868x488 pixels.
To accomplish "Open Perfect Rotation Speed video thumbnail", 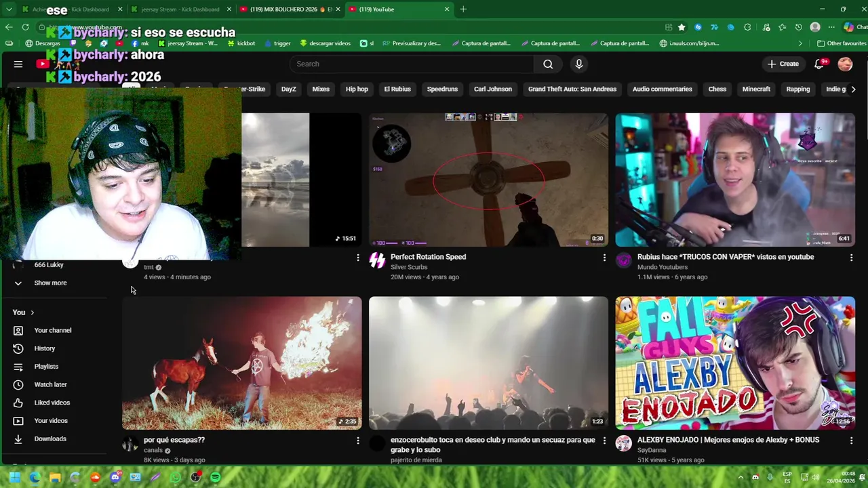I will pyautogui.click(x=488, y=180).
